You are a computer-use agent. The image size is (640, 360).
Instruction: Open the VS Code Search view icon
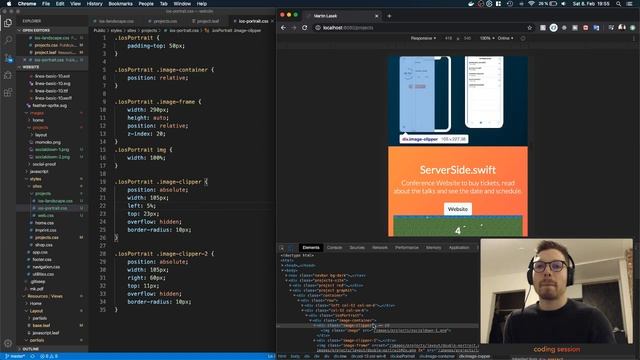click(8, 40)
